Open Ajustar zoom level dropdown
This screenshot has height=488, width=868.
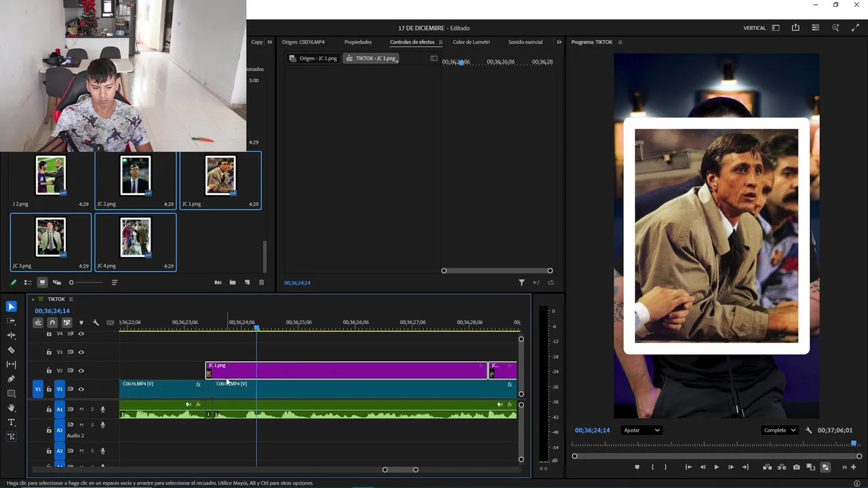tap(642, 430)
